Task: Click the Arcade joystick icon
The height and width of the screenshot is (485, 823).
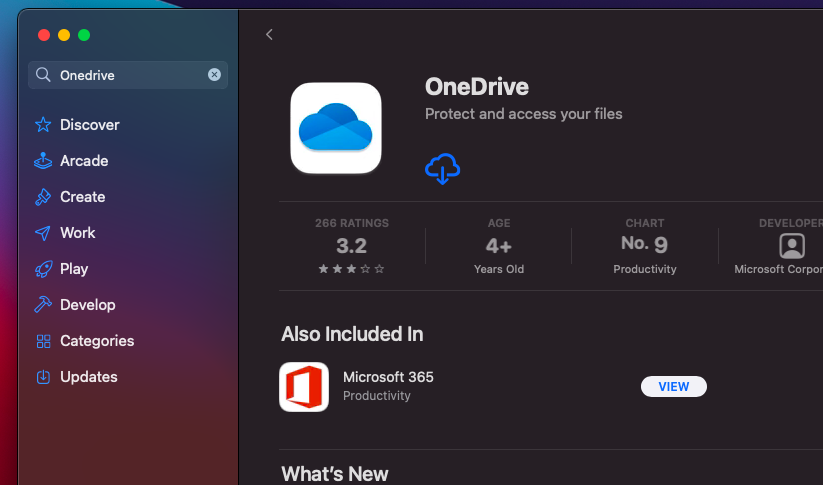Action: point(43,161)
